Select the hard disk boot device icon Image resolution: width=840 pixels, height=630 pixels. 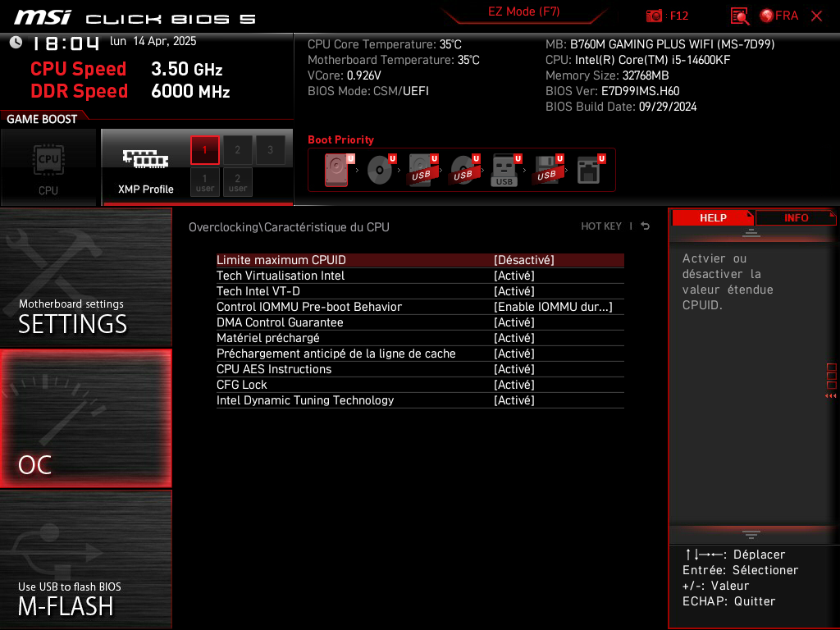[x=337, y=170]
